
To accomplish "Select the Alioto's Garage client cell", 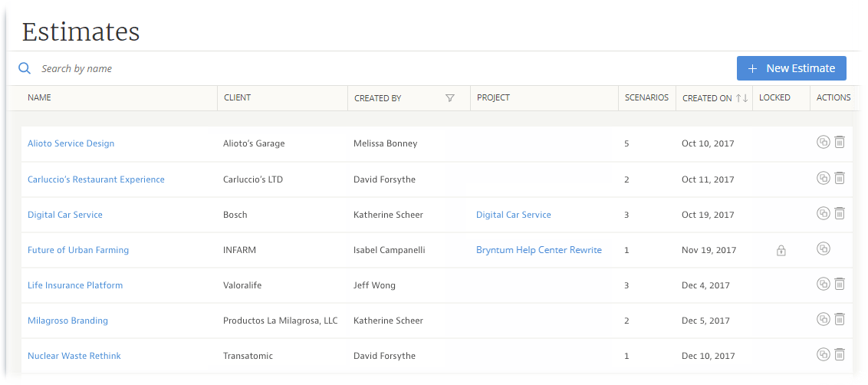I will pos(254,143).
